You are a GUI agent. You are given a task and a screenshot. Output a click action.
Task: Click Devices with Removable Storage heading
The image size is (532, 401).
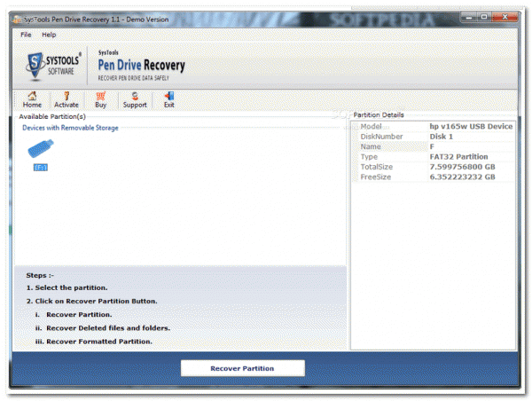[70, 128]
